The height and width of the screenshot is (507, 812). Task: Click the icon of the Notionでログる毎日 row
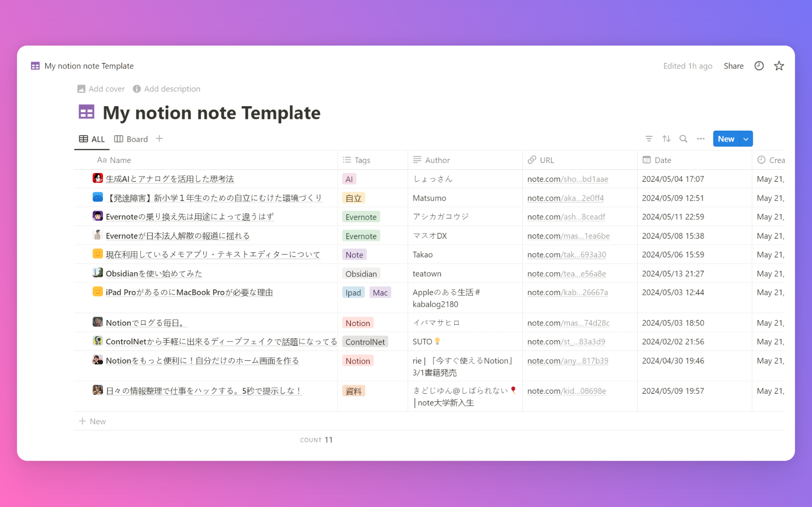[x=97, y=322]
